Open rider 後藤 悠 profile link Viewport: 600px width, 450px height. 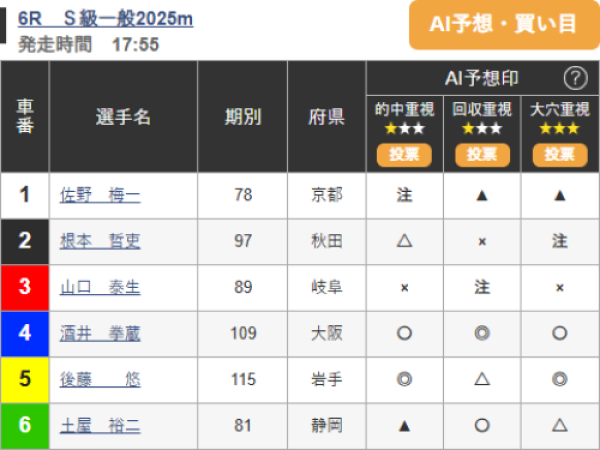click(x=100, y=380)
